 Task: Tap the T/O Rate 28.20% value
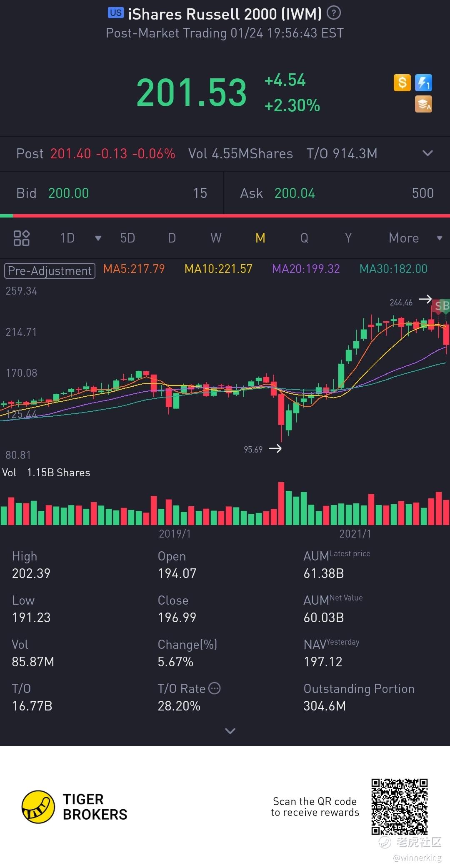coord(179,706)
